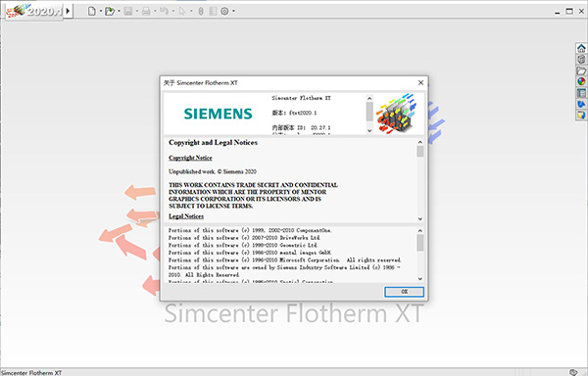
Task: Open the Custom Properties table tab on the right
Action: pos(581,92)
